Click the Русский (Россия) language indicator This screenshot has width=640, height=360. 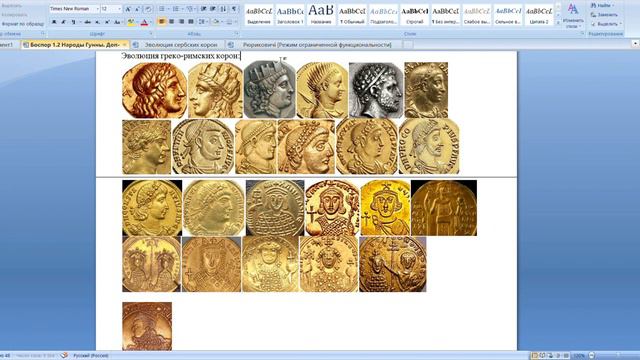[91, 356]
